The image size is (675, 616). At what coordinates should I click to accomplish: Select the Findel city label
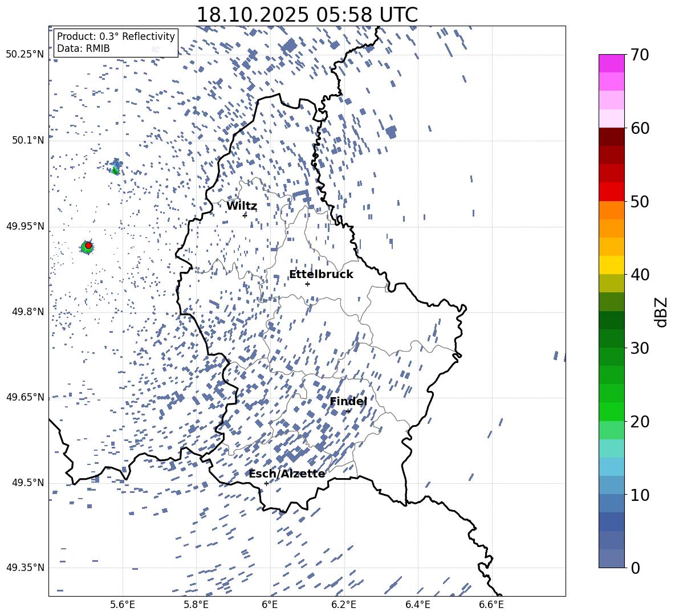(348, 402)
